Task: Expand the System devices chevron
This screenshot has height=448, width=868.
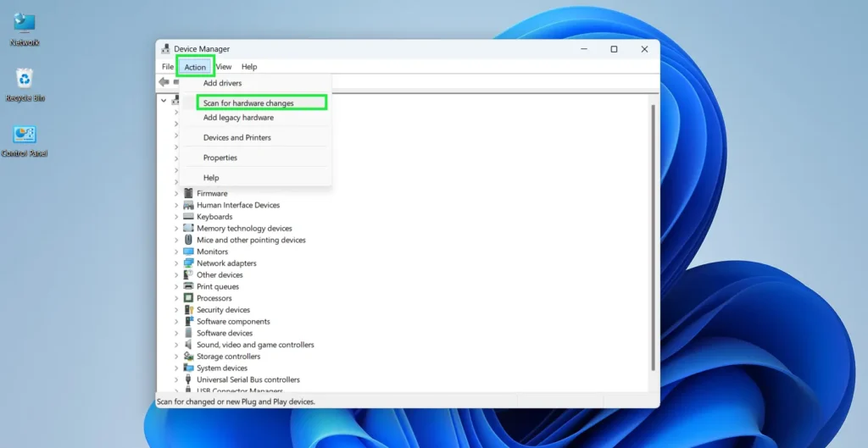Action: [176, 368]
